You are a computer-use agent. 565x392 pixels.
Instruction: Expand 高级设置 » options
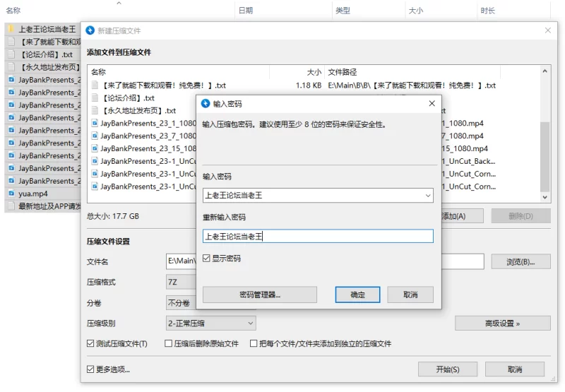click(x=503, y=323)
